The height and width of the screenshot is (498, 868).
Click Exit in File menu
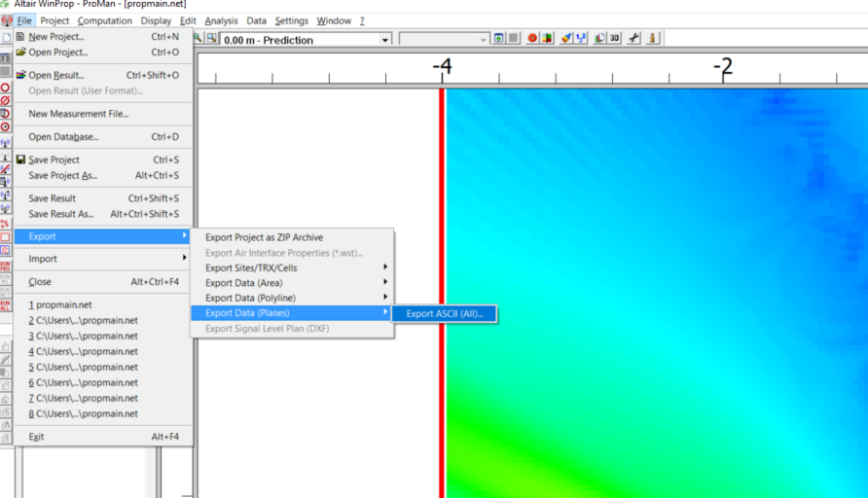pyautogui.click(x=103, y=437)
